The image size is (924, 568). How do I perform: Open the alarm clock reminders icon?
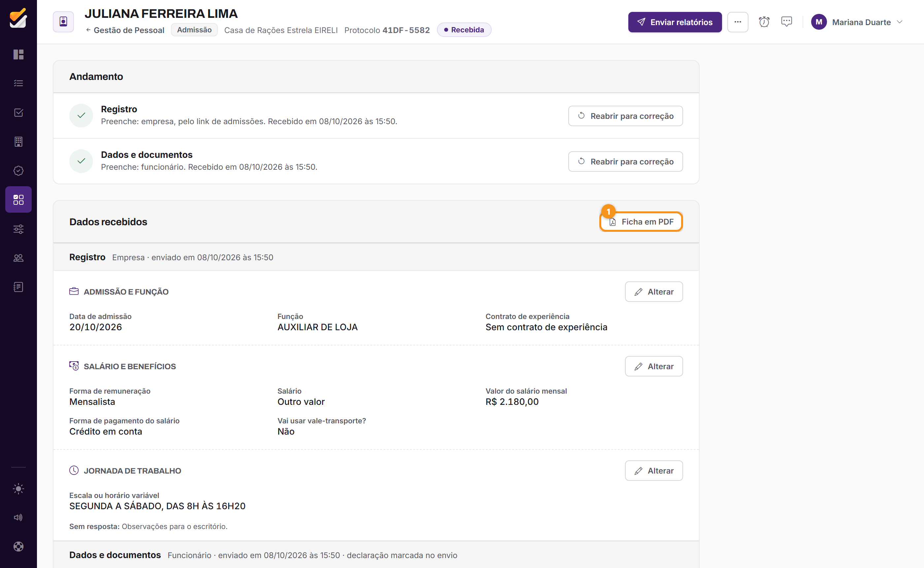tap(764, 22)
